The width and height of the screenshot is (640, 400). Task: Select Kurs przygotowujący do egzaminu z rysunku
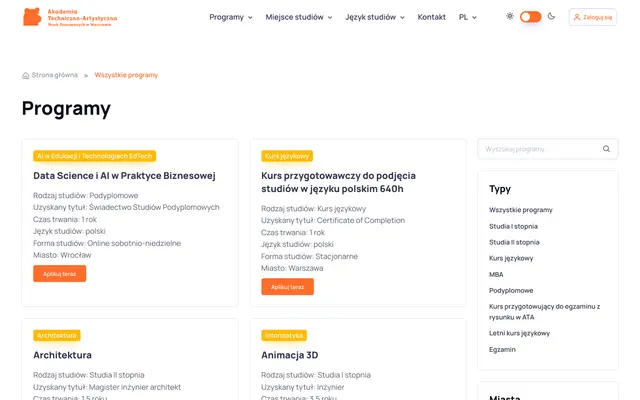pos(544,311)
